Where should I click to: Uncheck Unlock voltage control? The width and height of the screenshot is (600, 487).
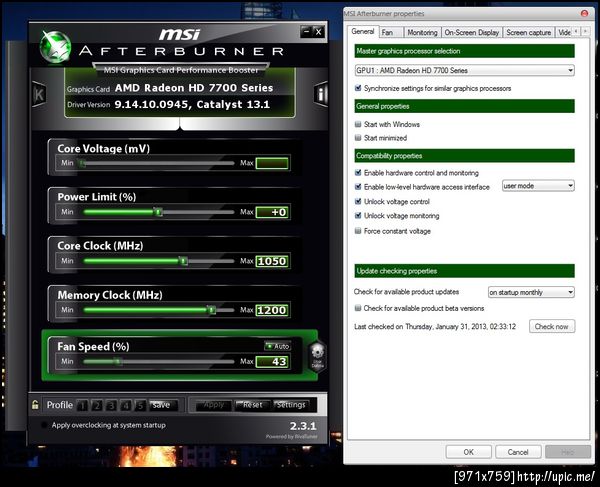(358, 201)
